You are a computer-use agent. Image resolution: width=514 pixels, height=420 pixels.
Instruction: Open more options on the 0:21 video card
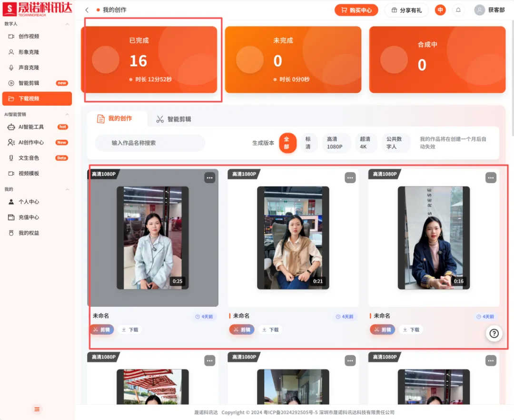click(x=350, y=178)
